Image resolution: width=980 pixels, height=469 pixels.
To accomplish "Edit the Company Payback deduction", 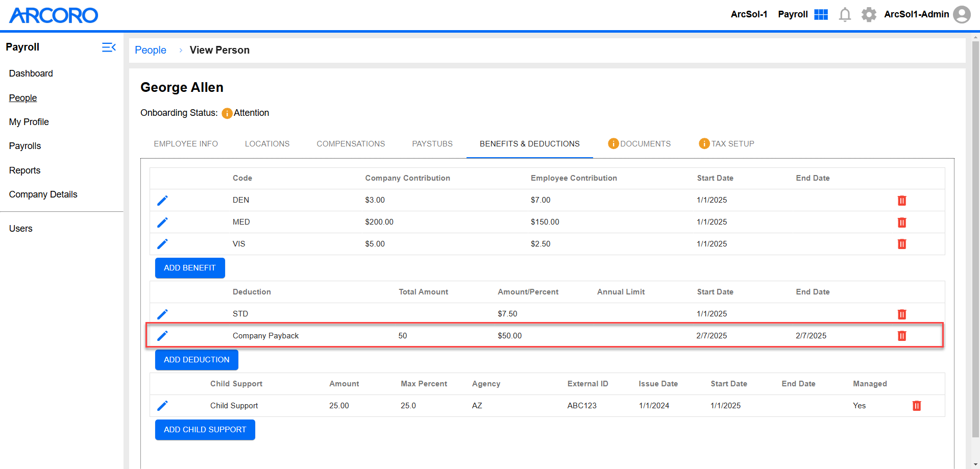I will (162, 336).
